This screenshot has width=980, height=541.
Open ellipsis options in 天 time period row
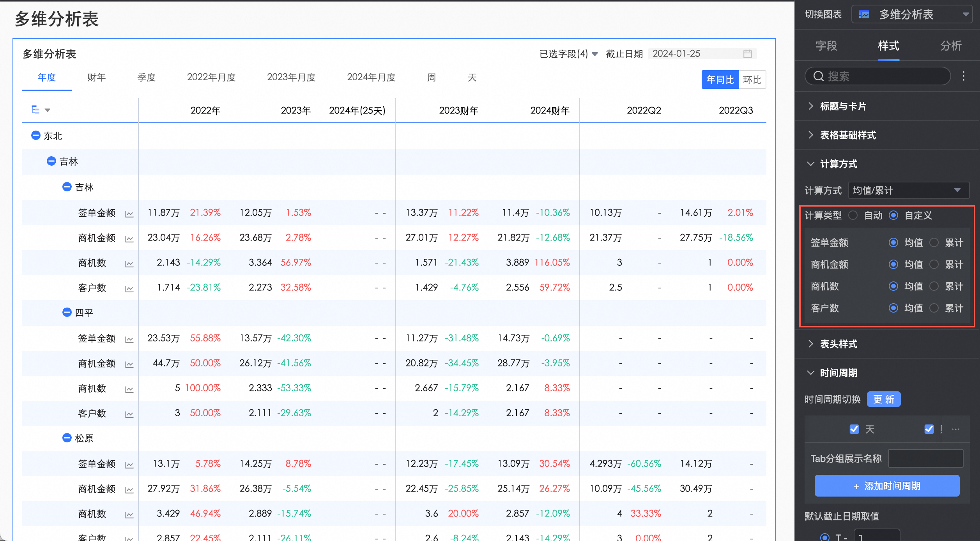[956, 429]
